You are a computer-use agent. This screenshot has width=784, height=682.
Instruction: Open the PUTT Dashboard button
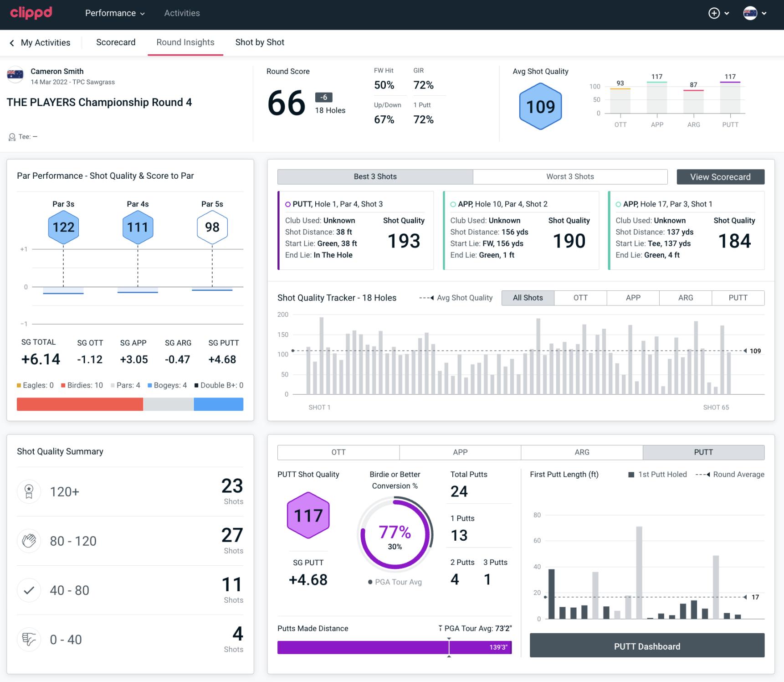[x=646, y=646]
